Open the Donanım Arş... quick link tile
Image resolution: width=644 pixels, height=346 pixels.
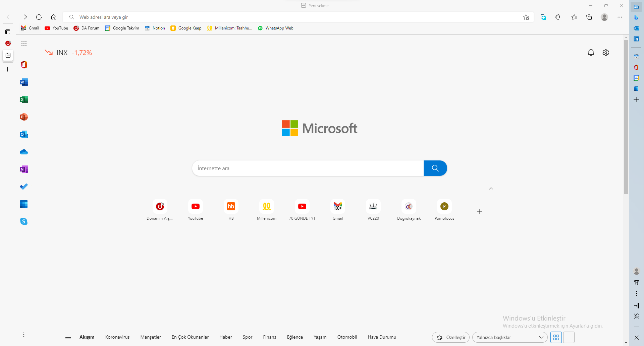[x=160, y=210]
